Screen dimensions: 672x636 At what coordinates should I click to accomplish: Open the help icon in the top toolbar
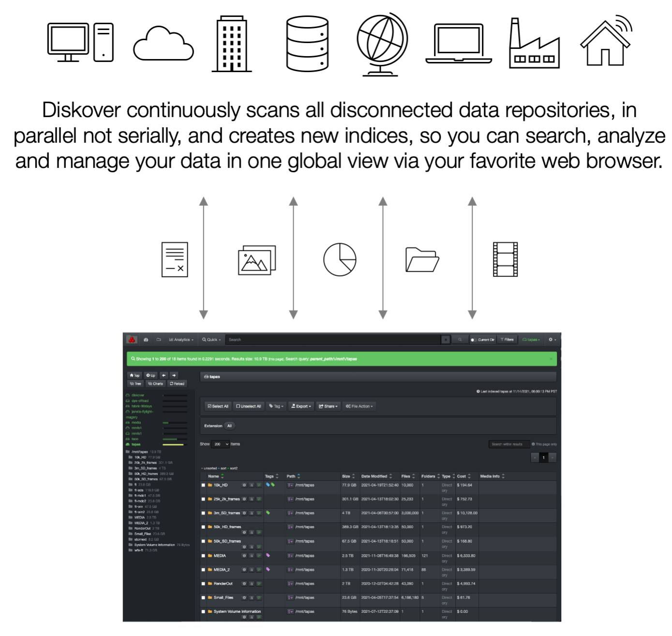146,340
